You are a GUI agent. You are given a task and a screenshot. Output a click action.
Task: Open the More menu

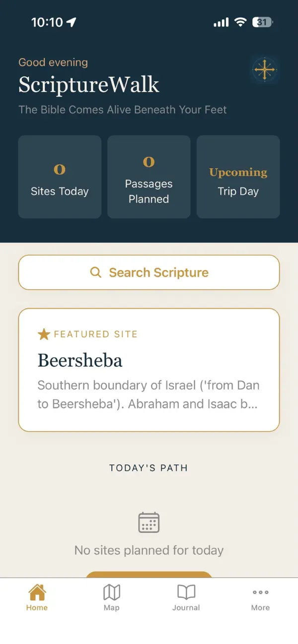point(260,598)
